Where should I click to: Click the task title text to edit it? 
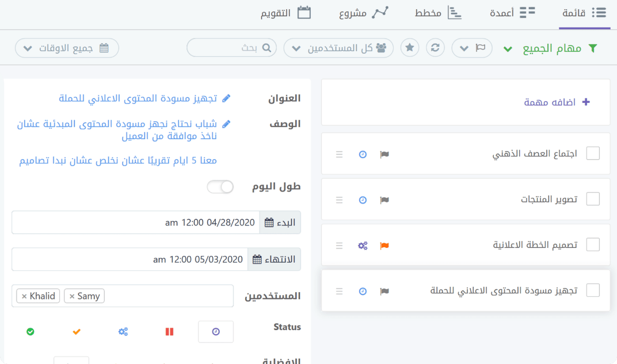pyautogui.click(x=138, y=98)
